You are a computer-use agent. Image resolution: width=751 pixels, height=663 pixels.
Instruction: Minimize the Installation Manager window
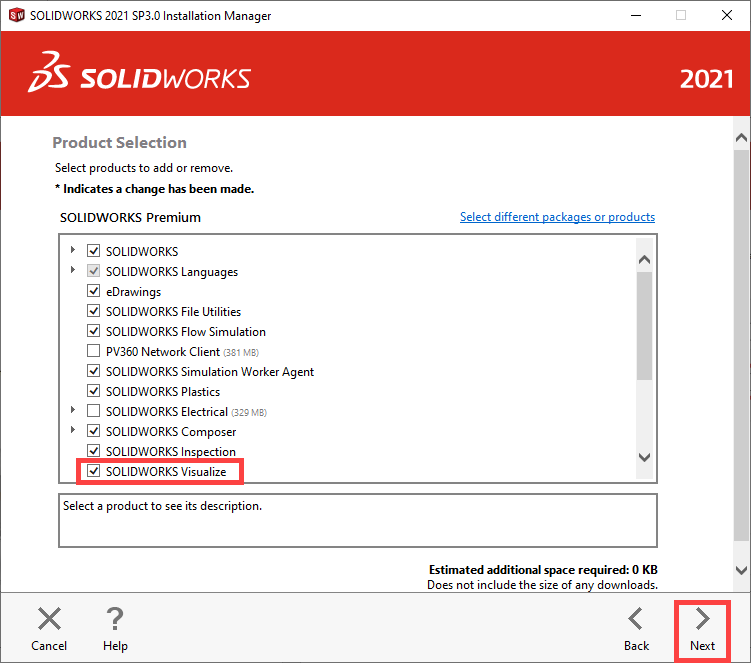(636, 15)
